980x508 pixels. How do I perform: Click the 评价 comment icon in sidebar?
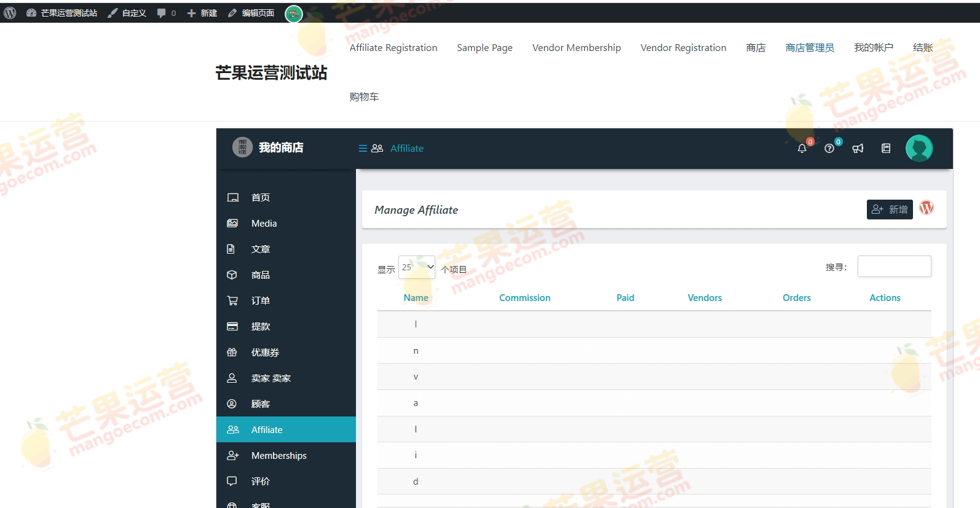[x=232, y=481]
